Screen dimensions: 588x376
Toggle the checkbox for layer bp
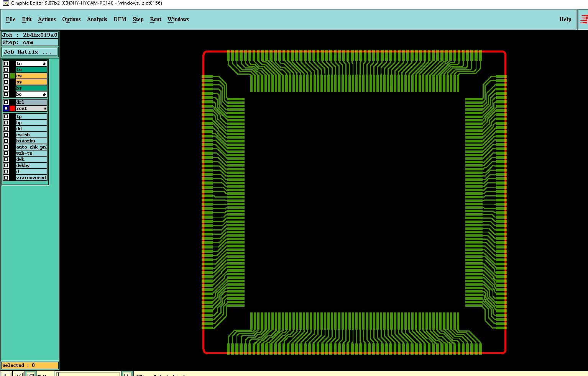pyautogui.click(x=6, y=123)
